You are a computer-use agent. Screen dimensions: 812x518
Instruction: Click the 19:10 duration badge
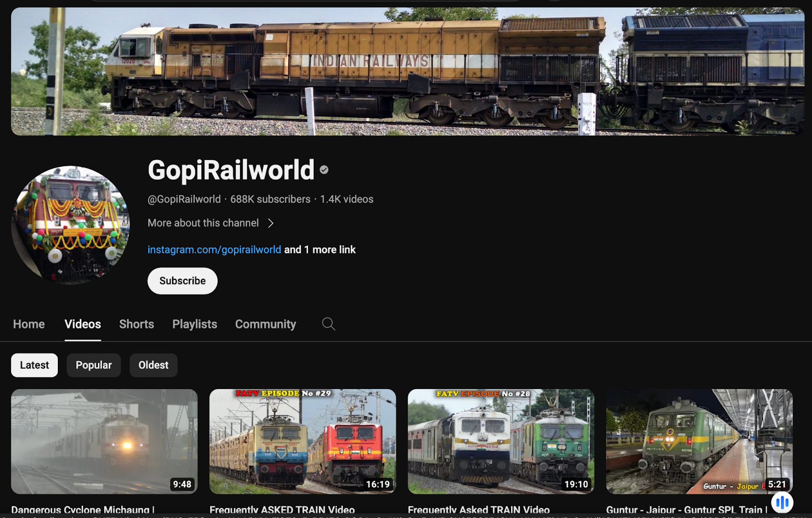(577, 484)
